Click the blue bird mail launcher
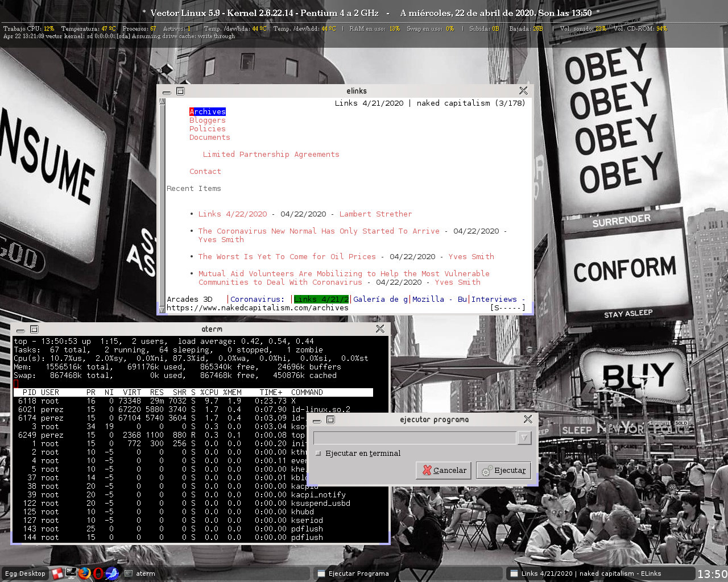The image size is (728, 582). pyautogui.click(x=112, y=573)
